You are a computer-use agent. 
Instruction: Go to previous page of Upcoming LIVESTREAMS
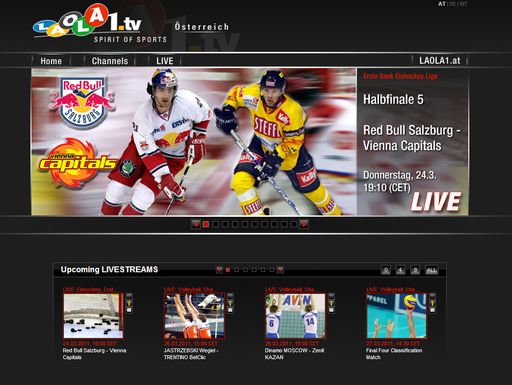tap(219, 270)
